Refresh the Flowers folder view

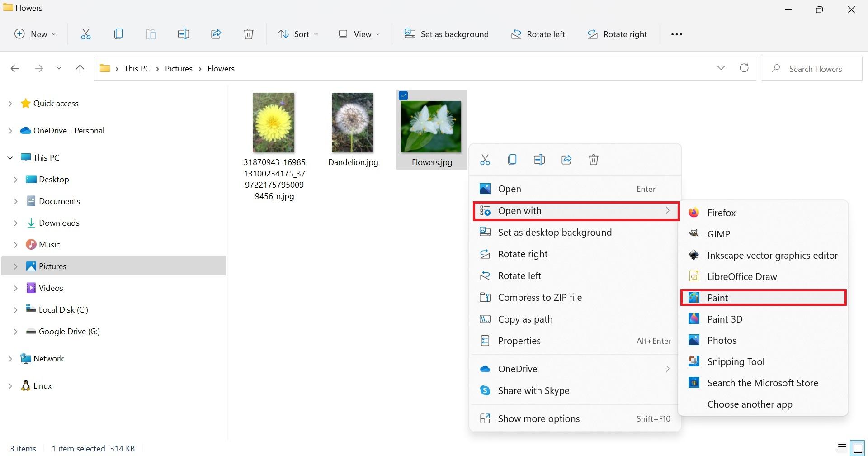744,68
